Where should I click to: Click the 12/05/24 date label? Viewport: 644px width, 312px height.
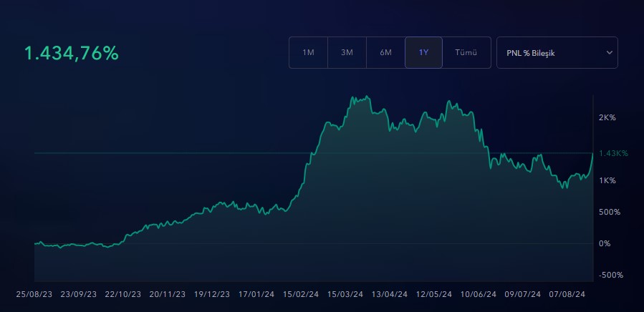433,294
